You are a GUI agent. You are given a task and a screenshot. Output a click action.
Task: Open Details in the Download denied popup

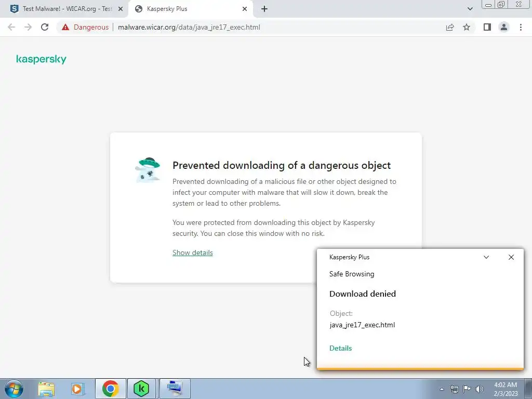[341, 349]
